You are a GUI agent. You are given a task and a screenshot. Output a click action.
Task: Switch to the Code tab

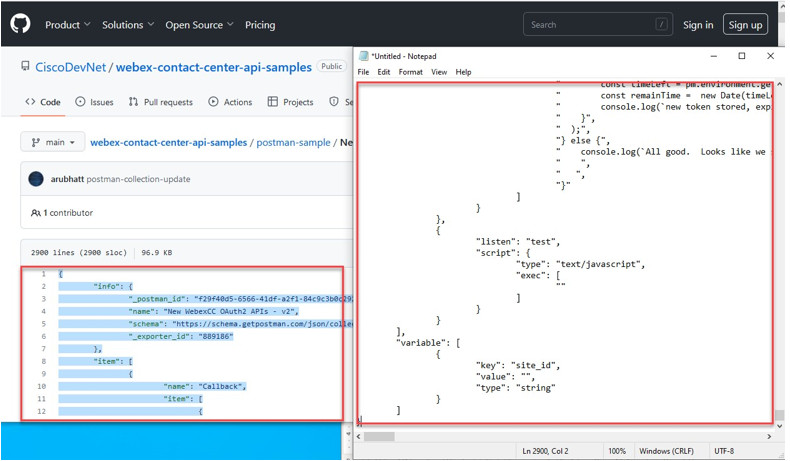43,102
